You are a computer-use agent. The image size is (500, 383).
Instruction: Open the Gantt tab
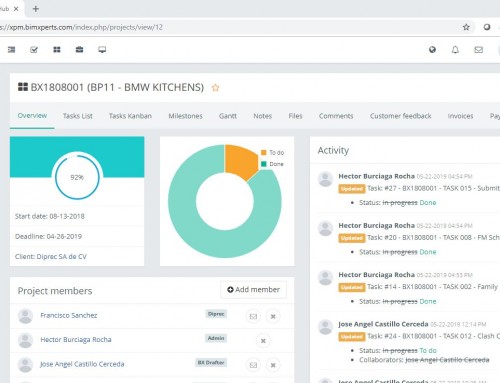click(x=228, y=116)
